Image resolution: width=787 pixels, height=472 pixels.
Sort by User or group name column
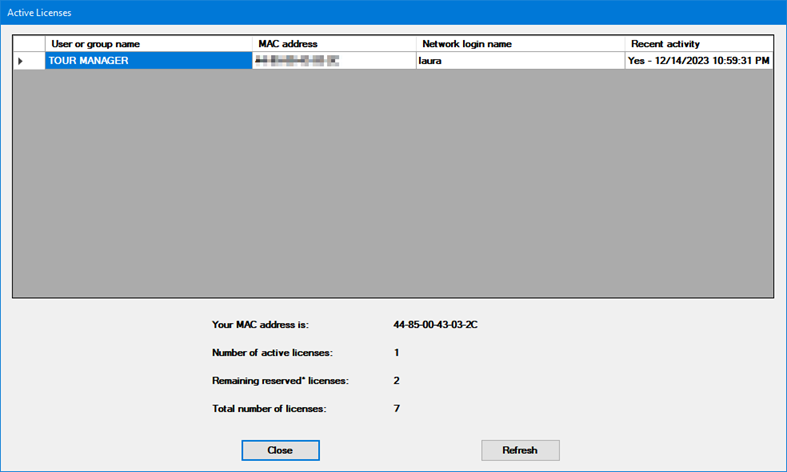[x=148, y=44]
